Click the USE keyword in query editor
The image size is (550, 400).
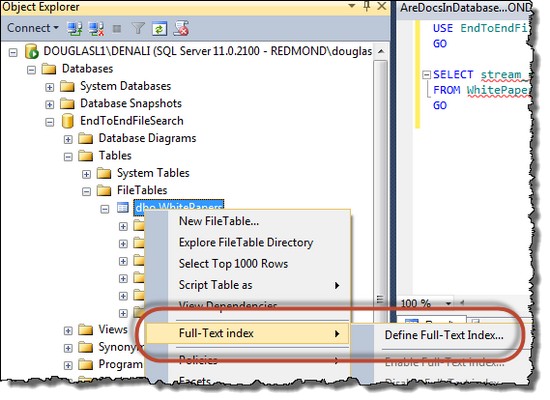(443, 28)
